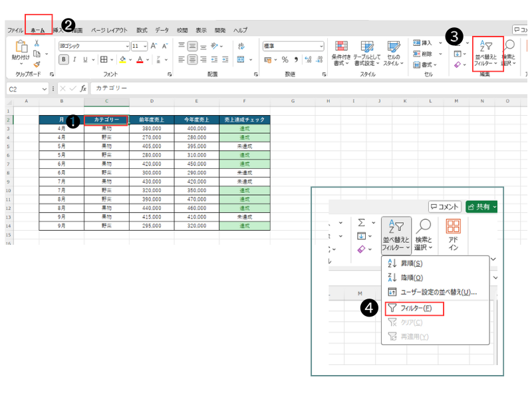Open the yellow fill color swatch
The image size is (532, 399).
(x=123, y=60)
